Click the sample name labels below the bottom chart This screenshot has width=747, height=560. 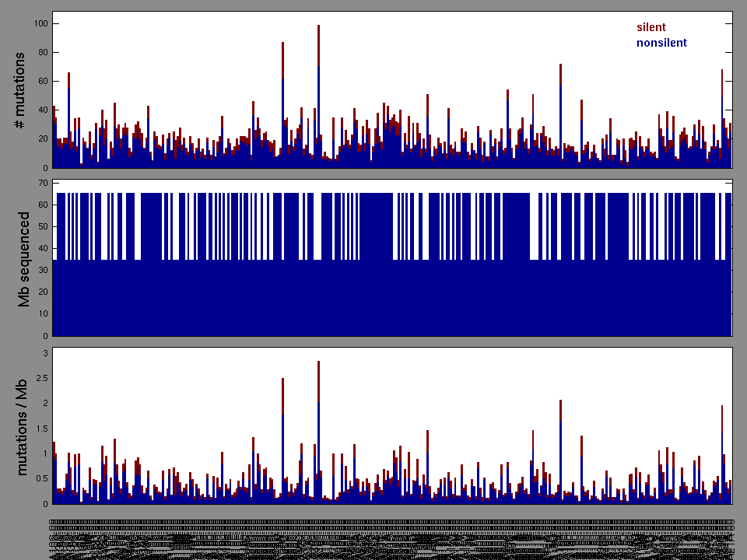(x=389, y=537)
